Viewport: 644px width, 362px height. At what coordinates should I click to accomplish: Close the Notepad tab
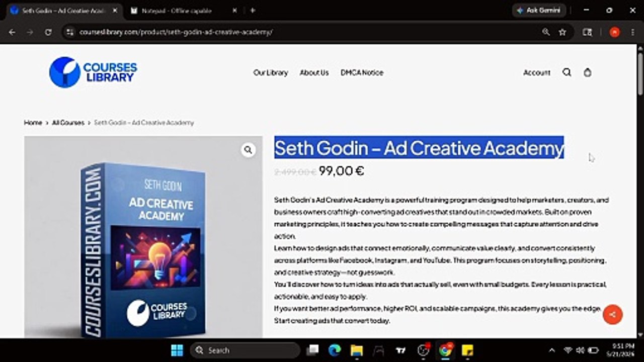[234, 10]
